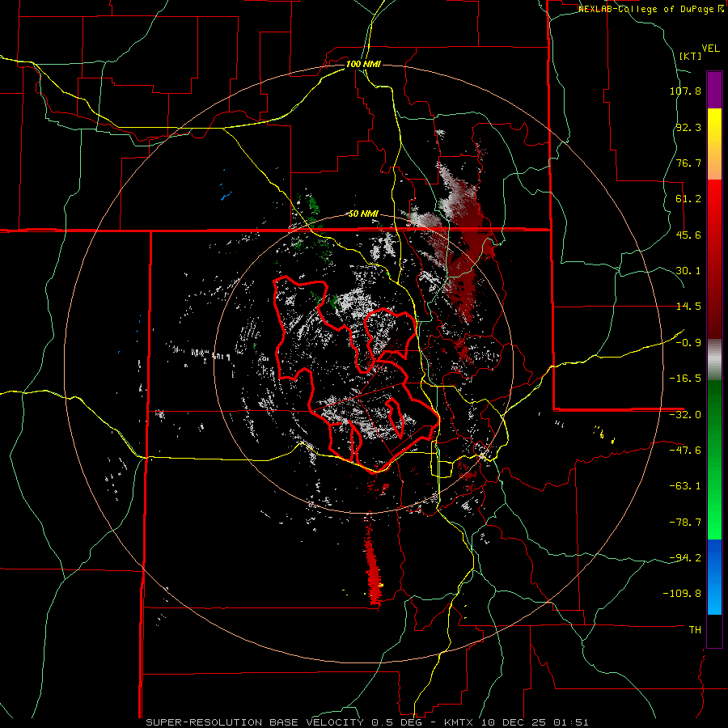
Task: Select the 107.8 legend value
Action: click(685, 91)
